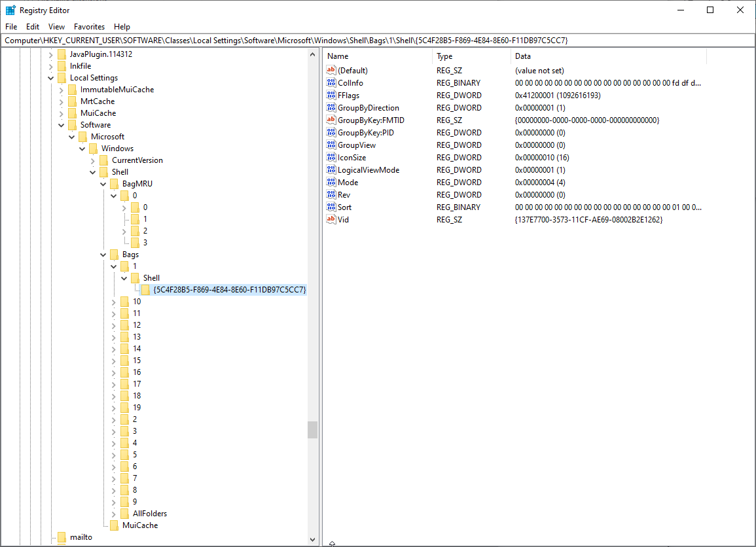Expand the MuiCache key under Local Settings

coord(62,113)
